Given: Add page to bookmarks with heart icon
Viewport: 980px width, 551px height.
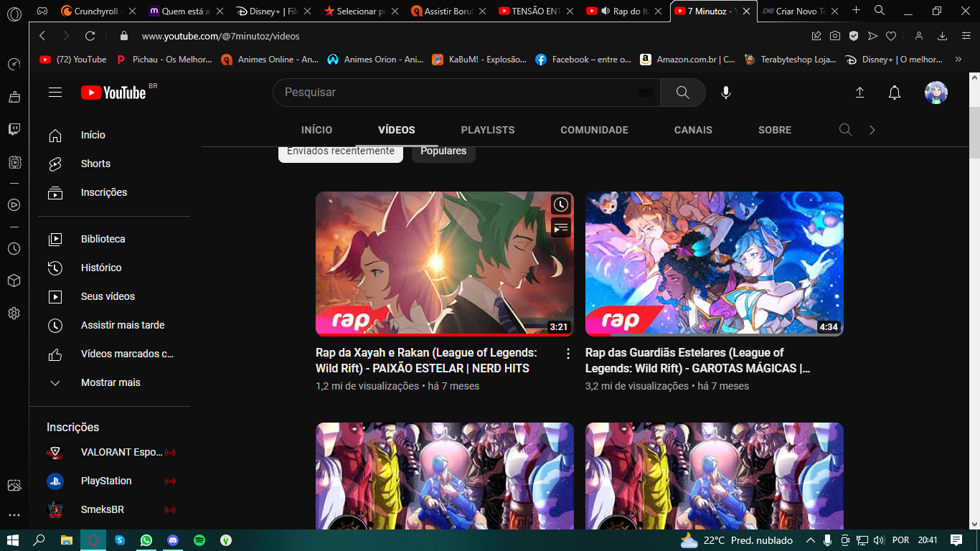Looking at the screenshot, I should [x=891, y=36].
